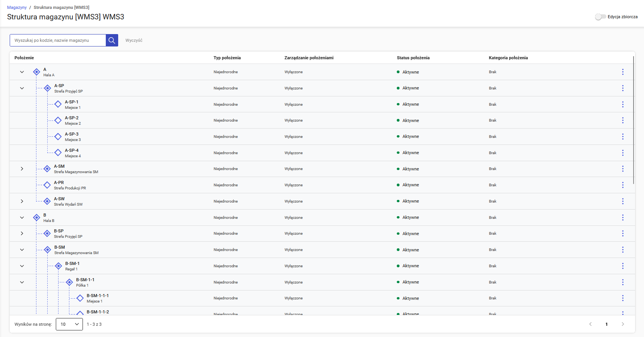Go to next page arrow
Screen dimensions: 644x337
(623, 324)
